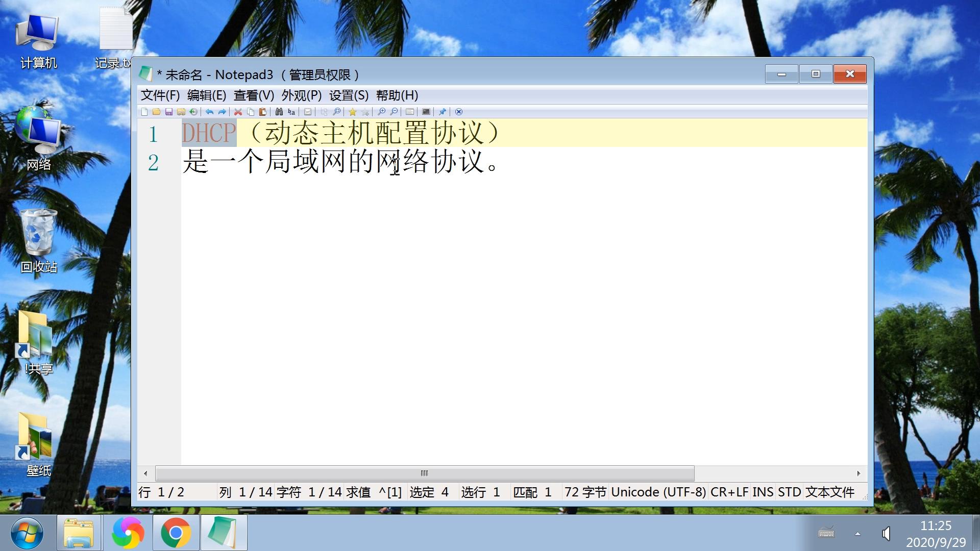The width and height of the screenshot is (980, 551).
Task: Zoom in on the text
Action: tap(382, 112)
